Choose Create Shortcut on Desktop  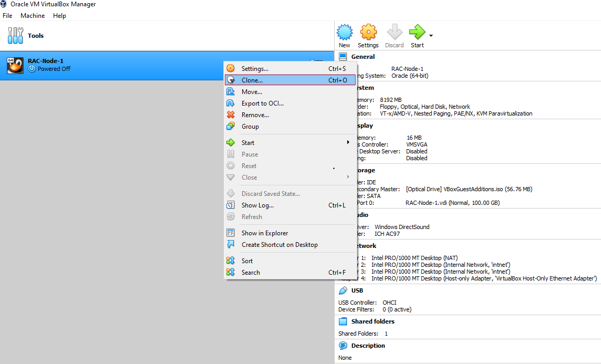pos(290,244)
